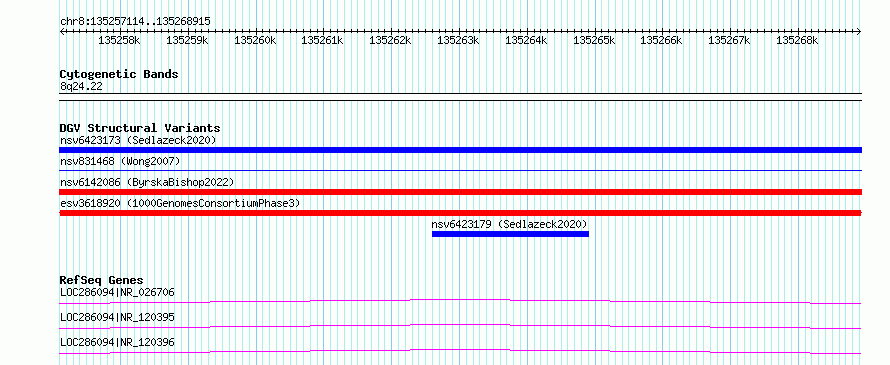Select the DGV Structural Variants track title
Image resolution: width=890 pixels, height=365 pixels.
pos(140,128)
